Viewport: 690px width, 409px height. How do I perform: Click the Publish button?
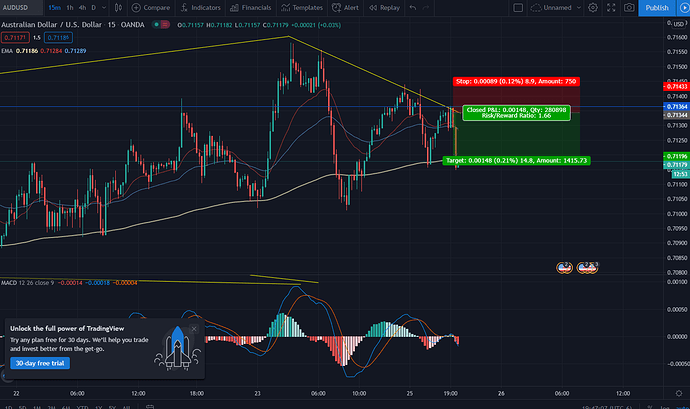coord(657,7)
